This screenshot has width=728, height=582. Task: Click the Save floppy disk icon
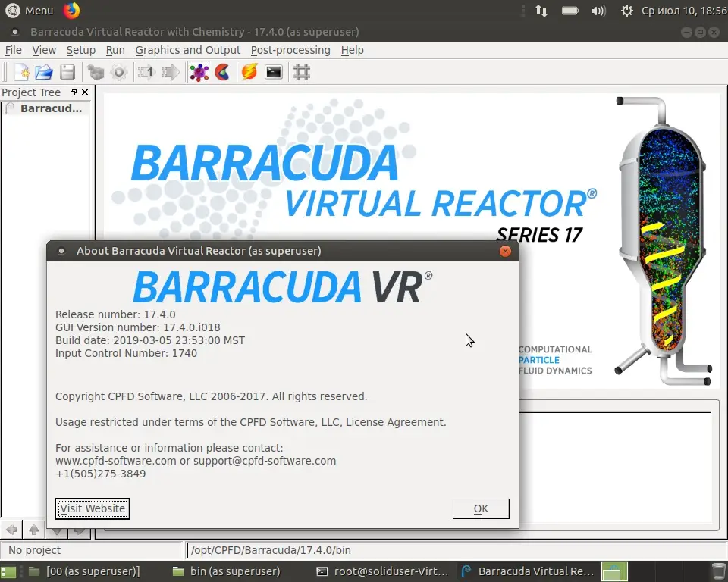click(x=67, y=72)
